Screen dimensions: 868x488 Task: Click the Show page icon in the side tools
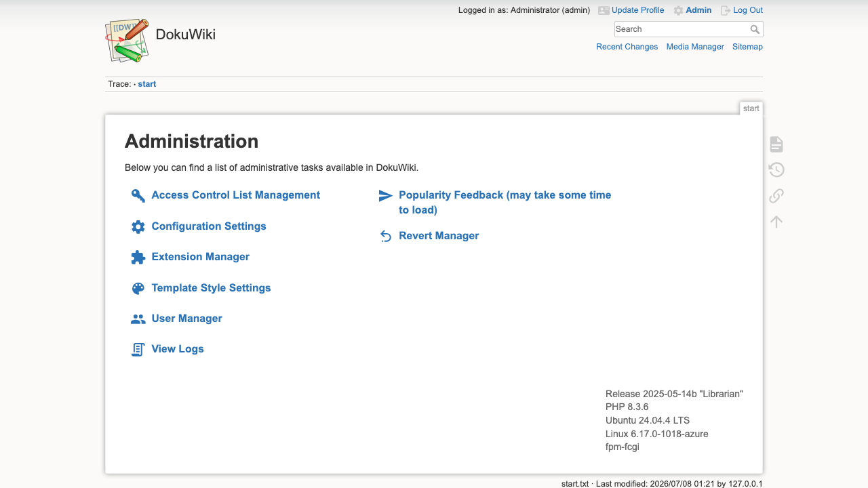tap(776, 144)
